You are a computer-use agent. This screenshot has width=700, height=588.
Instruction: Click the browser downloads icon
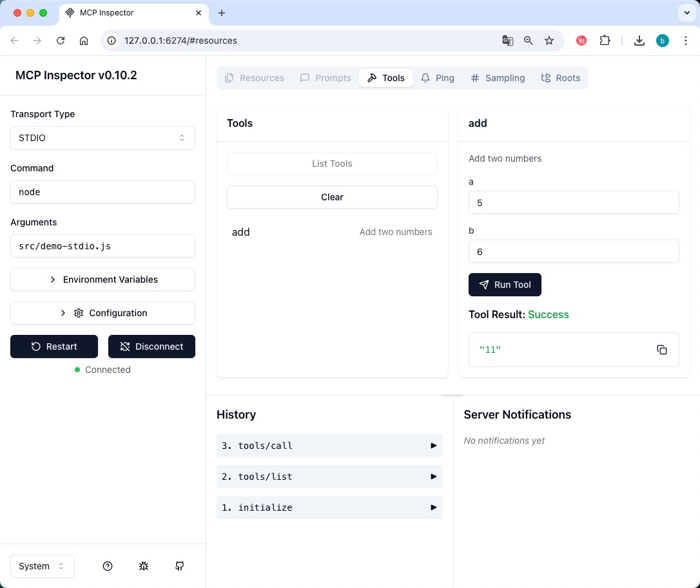pos(639,41)
